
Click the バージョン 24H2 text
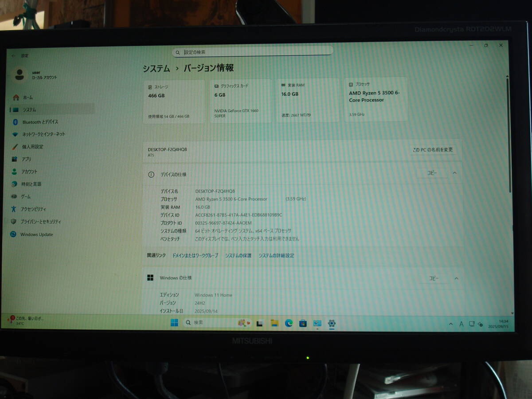[x=200, y=303]
